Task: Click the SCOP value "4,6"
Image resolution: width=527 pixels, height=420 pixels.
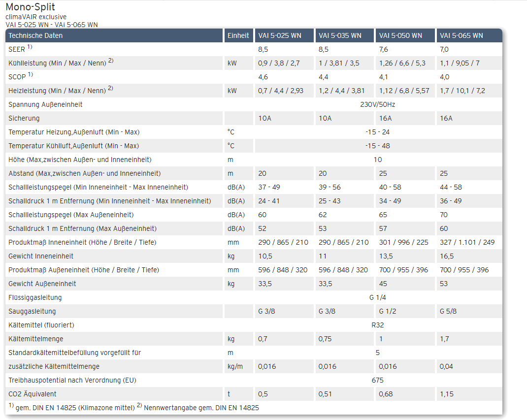Action: click(263, 77)
